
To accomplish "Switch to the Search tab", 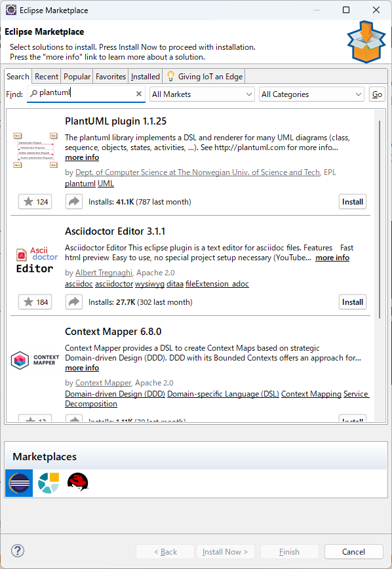I will (x=18, y=77).
